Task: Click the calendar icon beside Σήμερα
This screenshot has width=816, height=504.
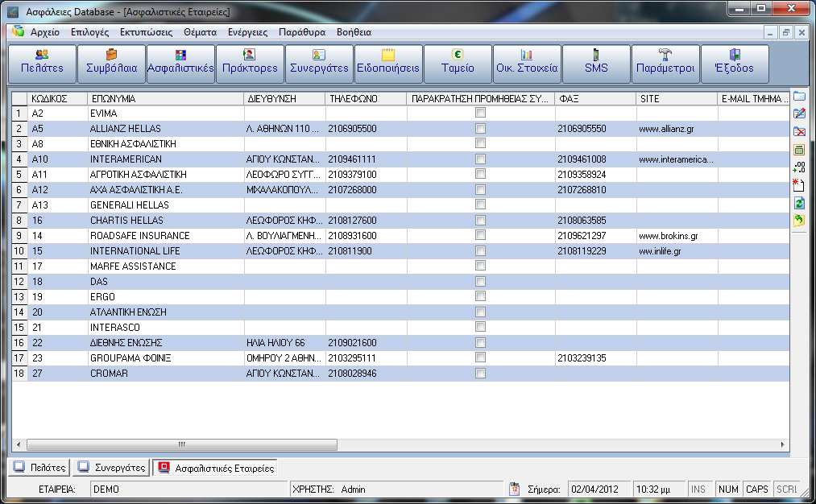Action: (x=514, y=489)
